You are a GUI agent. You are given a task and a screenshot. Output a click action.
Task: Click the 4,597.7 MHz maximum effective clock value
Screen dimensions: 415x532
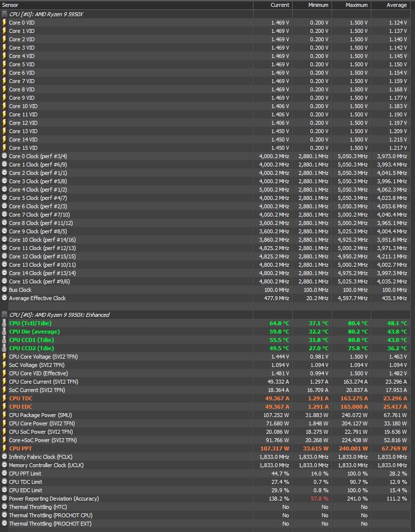(353, 298)
